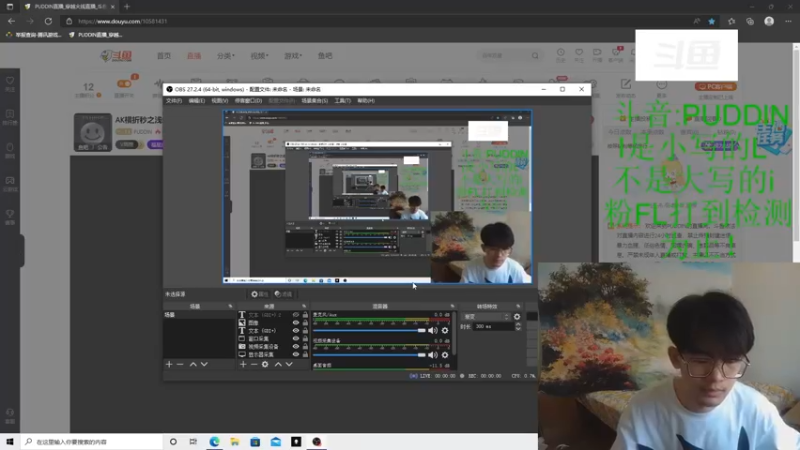This screenshot has height=450, width=800.
Task: Click the 属性 properties button above the docks
Action: coord(259,294)
